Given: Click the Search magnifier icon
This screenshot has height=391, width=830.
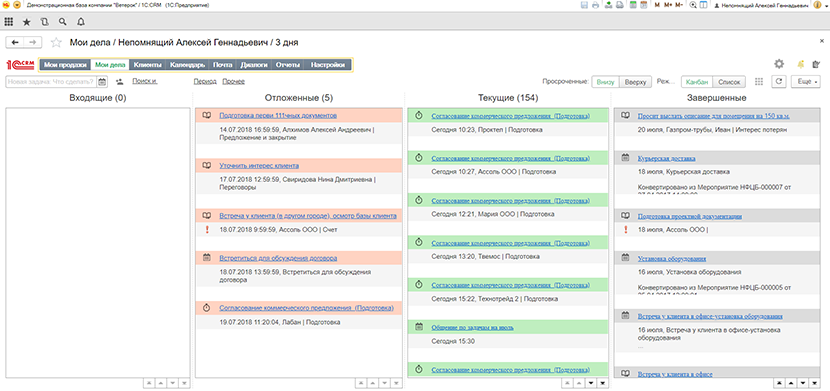Looking at the screenshot, I should 62,22.
